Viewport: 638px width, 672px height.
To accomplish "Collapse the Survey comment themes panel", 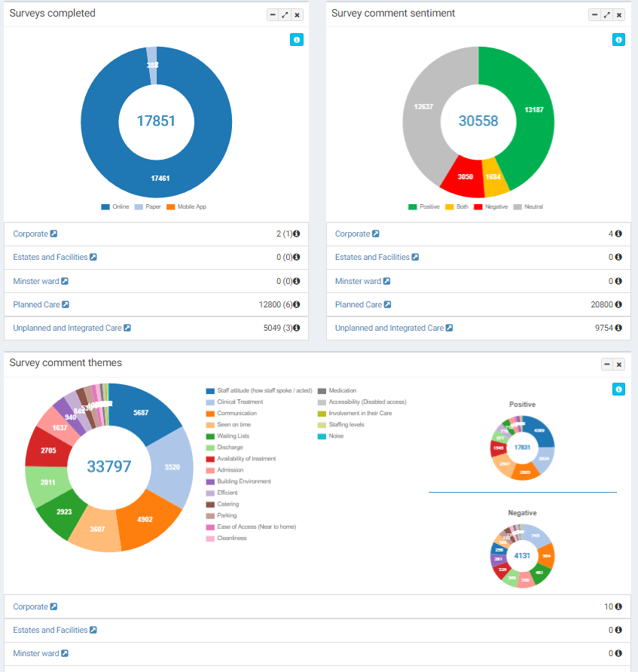I will pyautogui.click(x=606, y=363).
